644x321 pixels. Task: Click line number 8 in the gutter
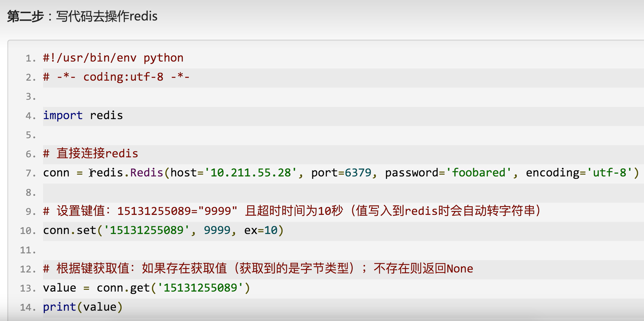click(31, 193)
